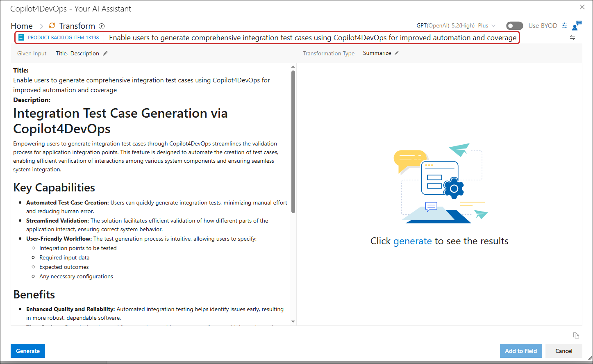Click the swap arrows icon below toolbar
The height and width of the screenshot is (364, 593).
[573, 38]
